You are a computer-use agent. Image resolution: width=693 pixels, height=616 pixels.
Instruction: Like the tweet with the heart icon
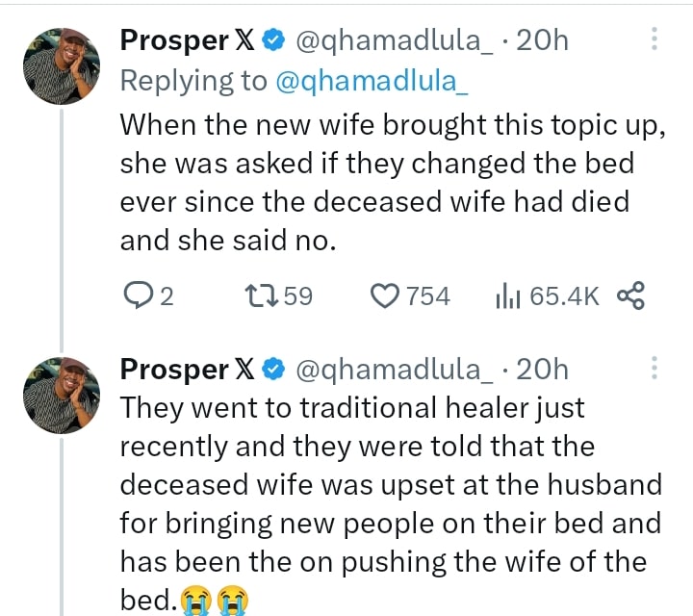click(385, 296)
